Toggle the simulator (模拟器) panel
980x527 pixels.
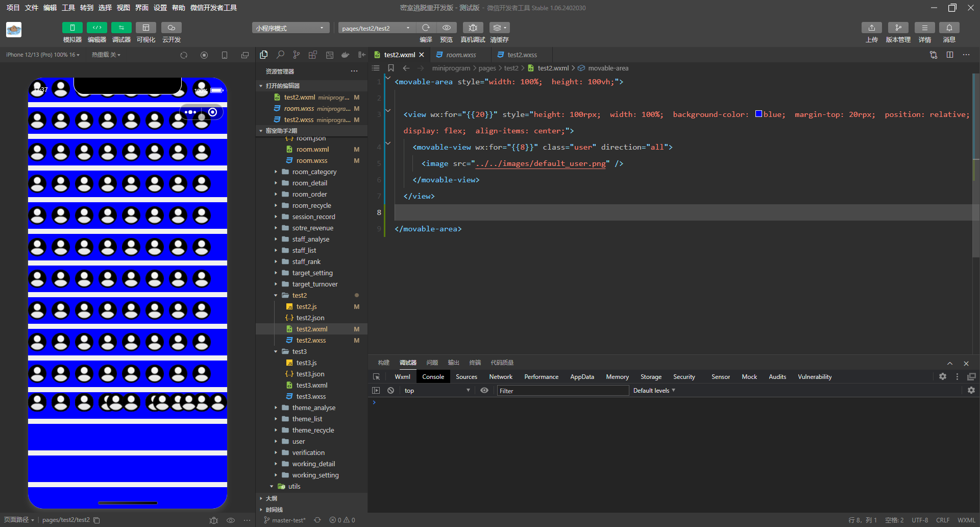pyautogui.click(x=72, y=28)
